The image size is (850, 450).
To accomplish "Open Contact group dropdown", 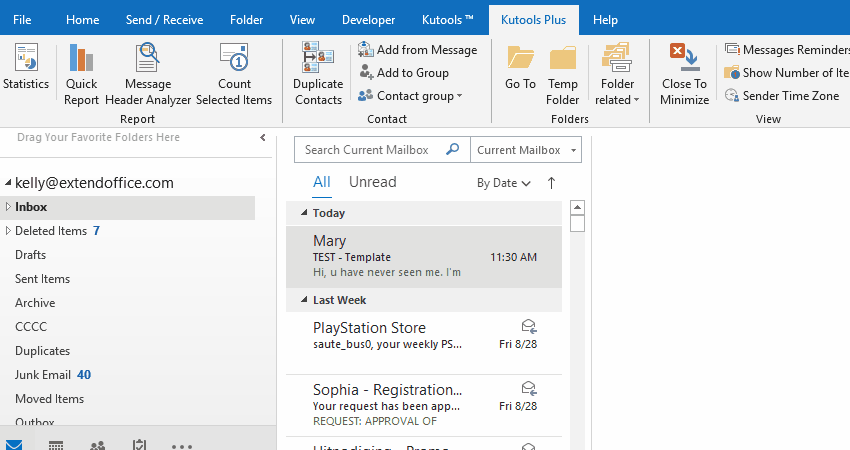I will click(410, 95).
